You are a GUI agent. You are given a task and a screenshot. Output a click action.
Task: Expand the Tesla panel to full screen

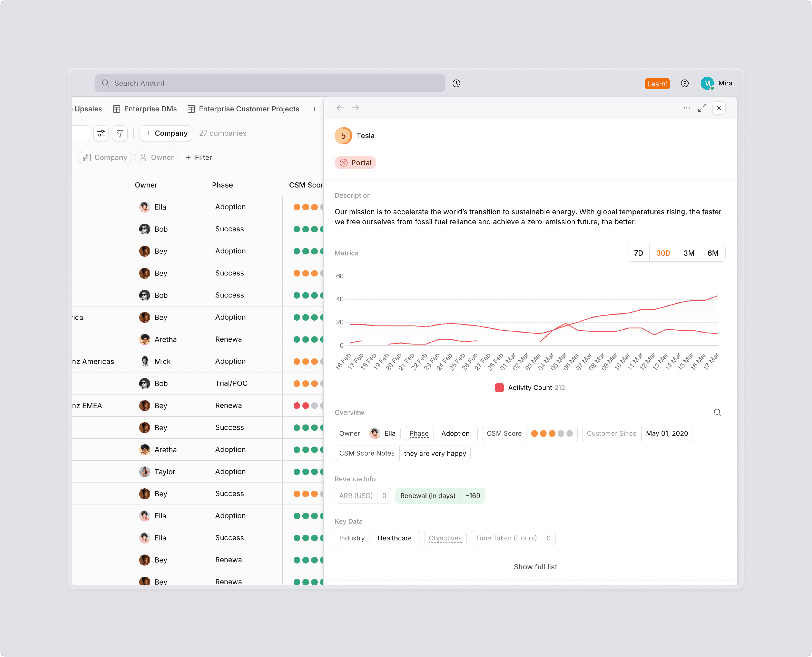702,108
